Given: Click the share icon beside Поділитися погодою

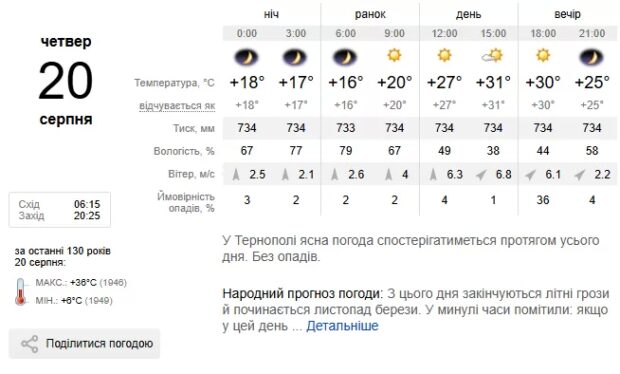Looking at the screenshot, I should (x=30, y=344).
